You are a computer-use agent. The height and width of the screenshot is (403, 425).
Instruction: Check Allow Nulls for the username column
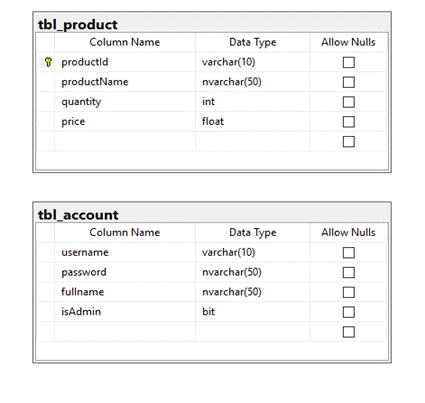click(348, 253)
